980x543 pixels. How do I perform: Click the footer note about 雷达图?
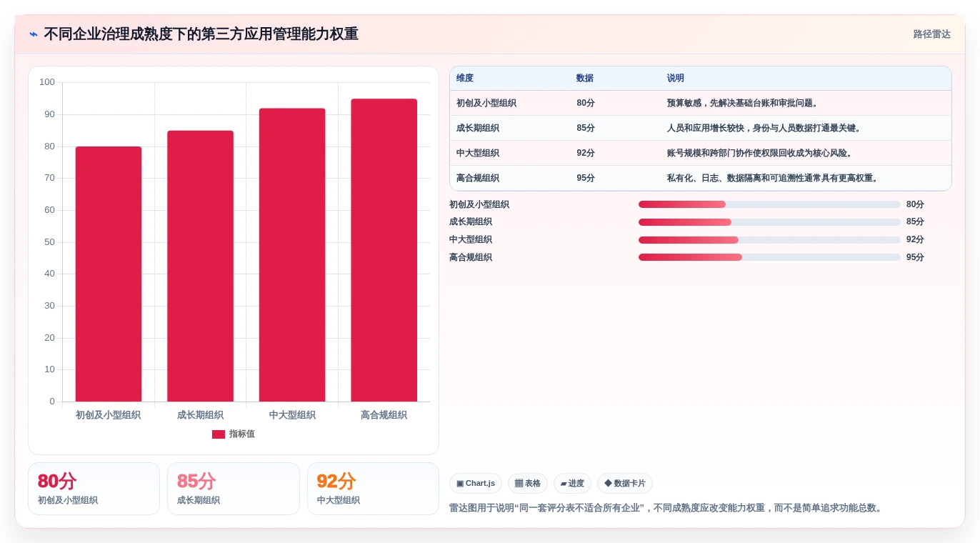pos(667,508)
